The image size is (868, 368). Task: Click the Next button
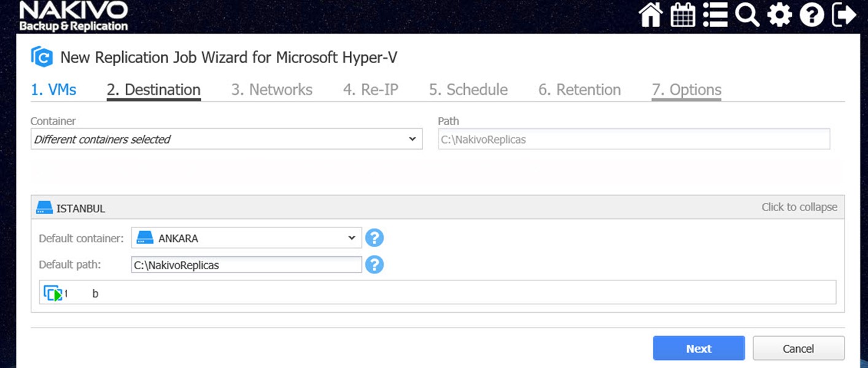point(699,348)
